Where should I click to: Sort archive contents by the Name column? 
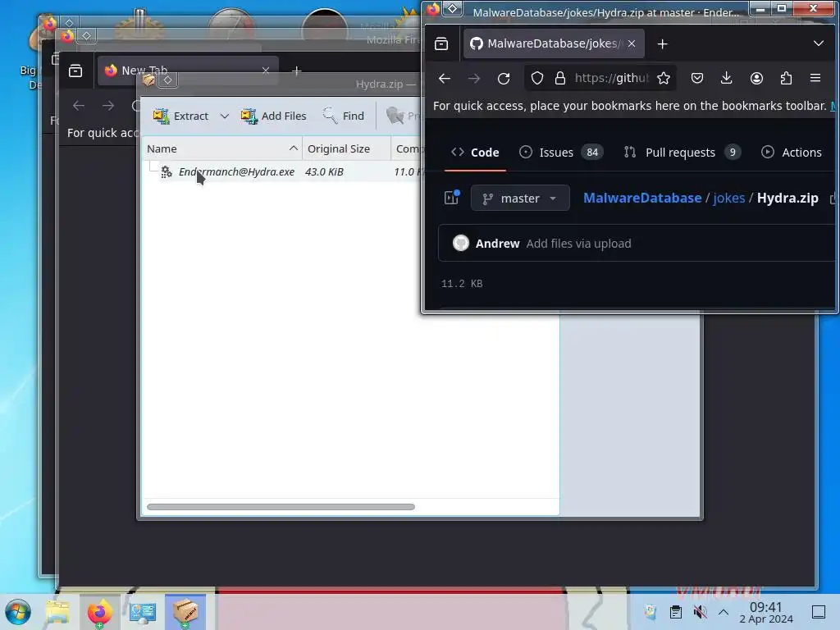[x=222, y=149]
